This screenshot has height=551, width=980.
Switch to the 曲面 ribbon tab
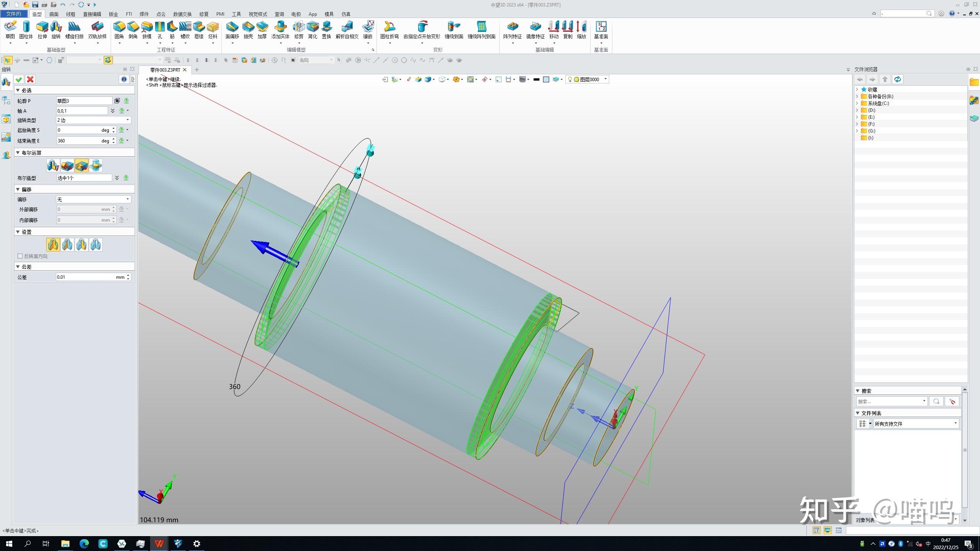coord(54,14)
